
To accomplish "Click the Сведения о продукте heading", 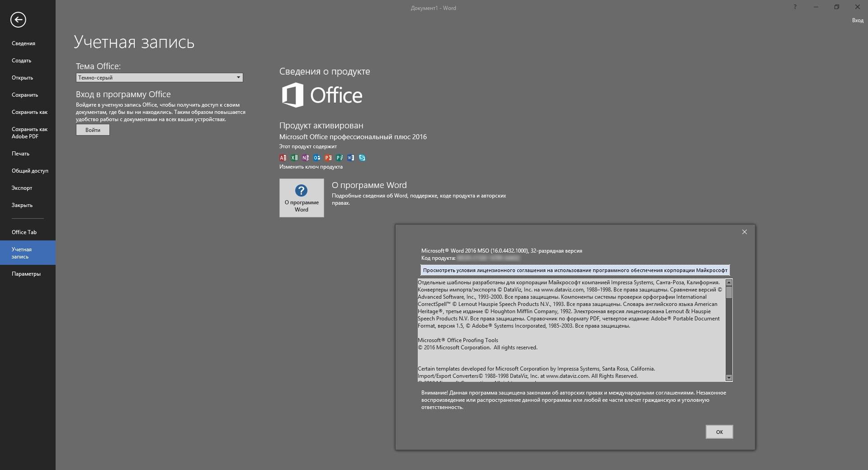I will click(325, 71).
